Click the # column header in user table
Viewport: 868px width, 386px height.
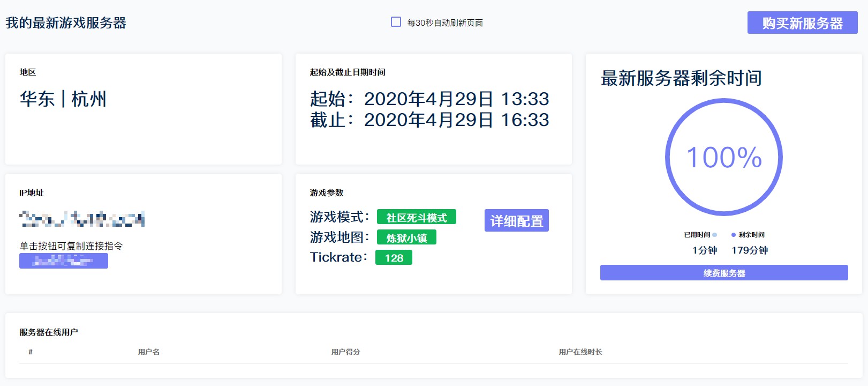pyautogui.click(x=31, y=352)
